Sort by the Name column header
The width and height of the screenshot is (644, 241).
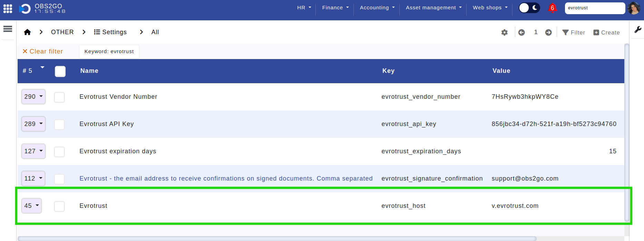coord(89,71)
